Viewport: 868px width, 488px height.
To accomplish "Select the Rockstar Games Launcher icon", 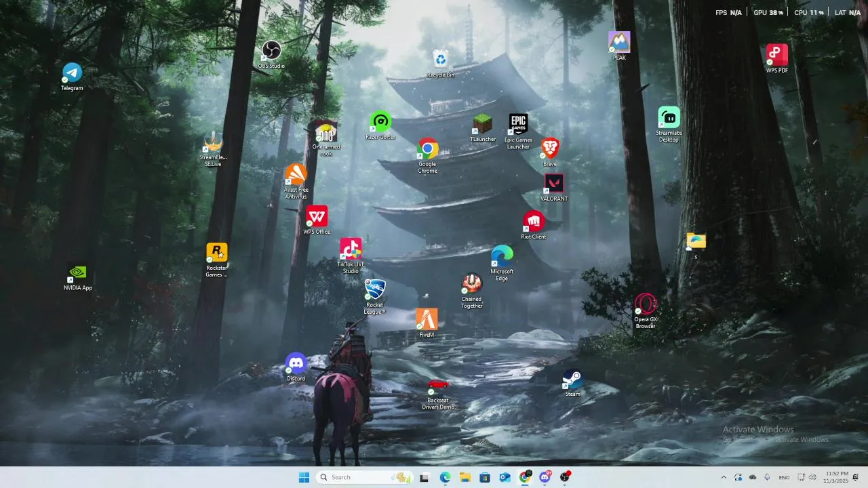I will tap(216, 261).
